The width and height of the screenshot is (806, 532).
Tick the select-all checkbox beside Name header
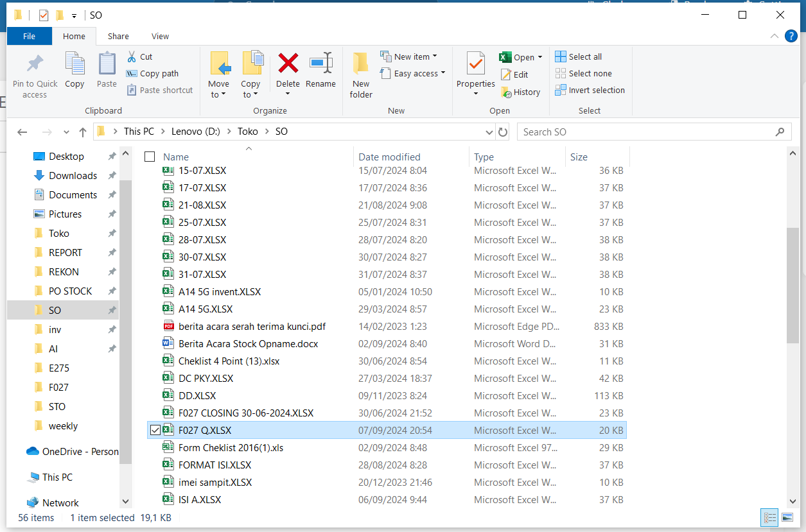tap(150, 157)
